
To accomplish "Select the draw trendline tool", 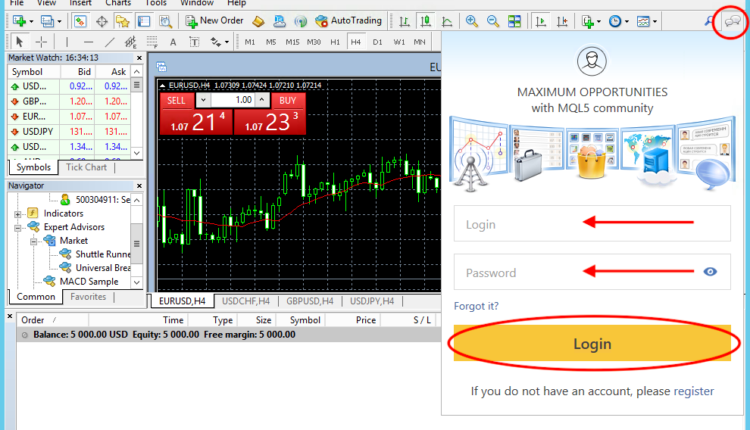I will (x=109, y=42).
